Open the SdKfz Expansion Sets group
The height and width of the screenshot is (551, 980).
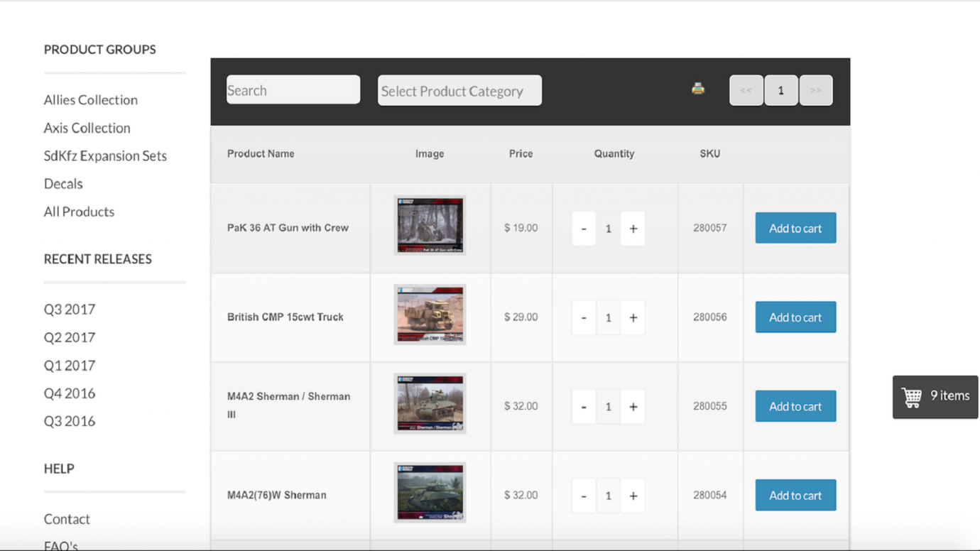click(x=105, y=156)
